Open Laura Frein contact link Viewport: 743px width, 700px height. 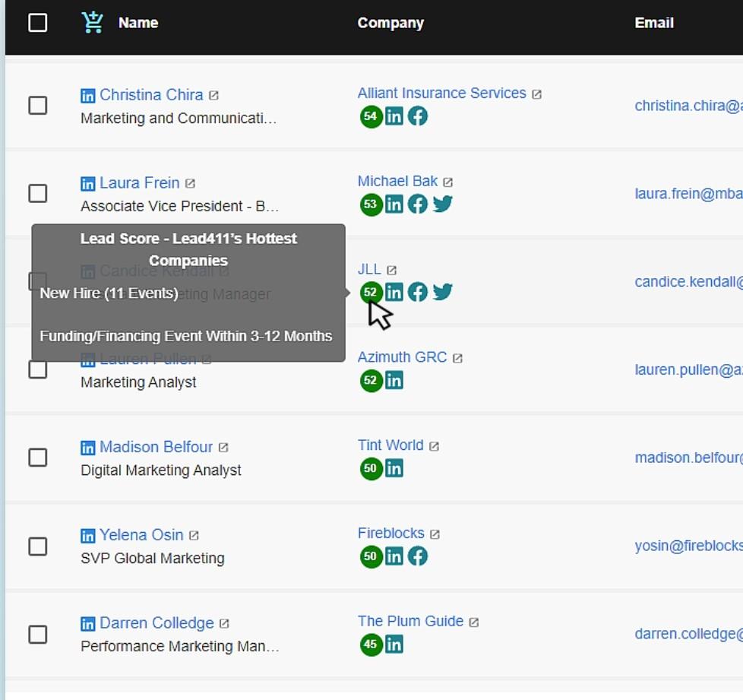[x=139, y=183]
